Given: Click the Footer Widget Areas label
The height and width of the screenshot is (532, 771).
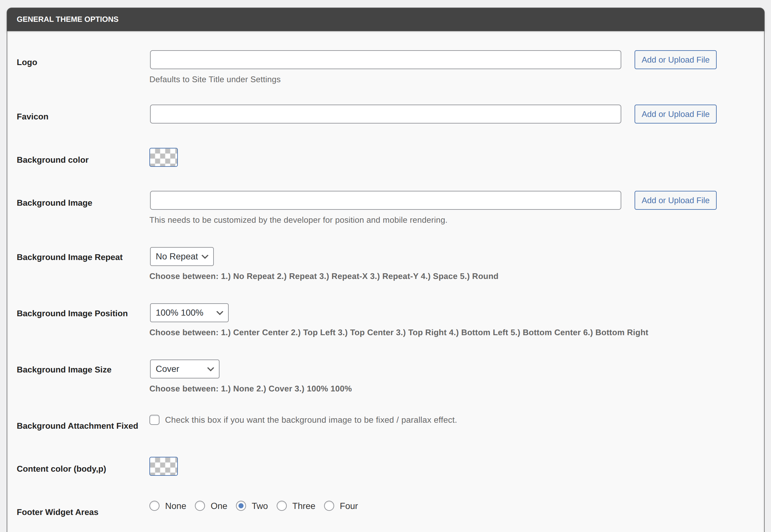Looking at the screenshot, I should pos(57,512).
